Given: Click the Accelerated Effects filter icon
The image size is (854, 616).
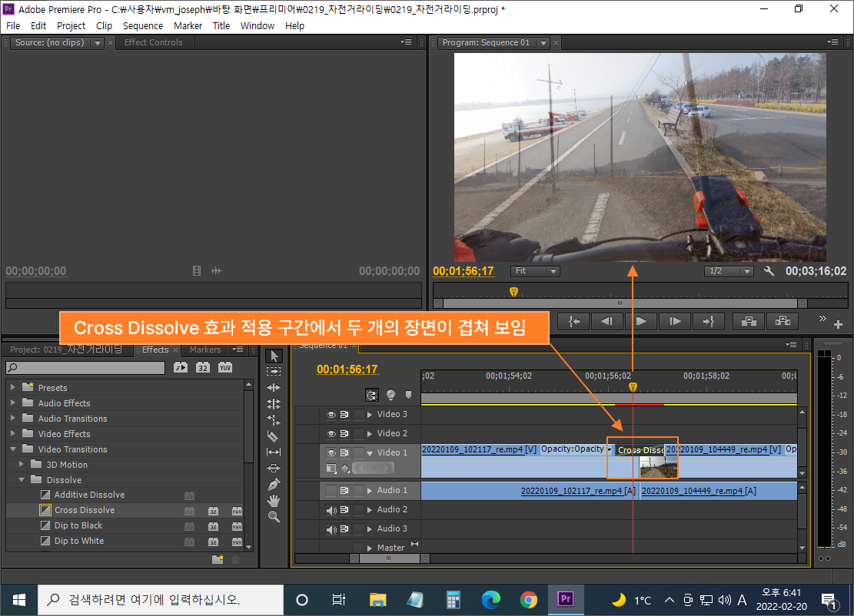Looking at the screenshot, I should pyautogui.click(x=181, y=367).
